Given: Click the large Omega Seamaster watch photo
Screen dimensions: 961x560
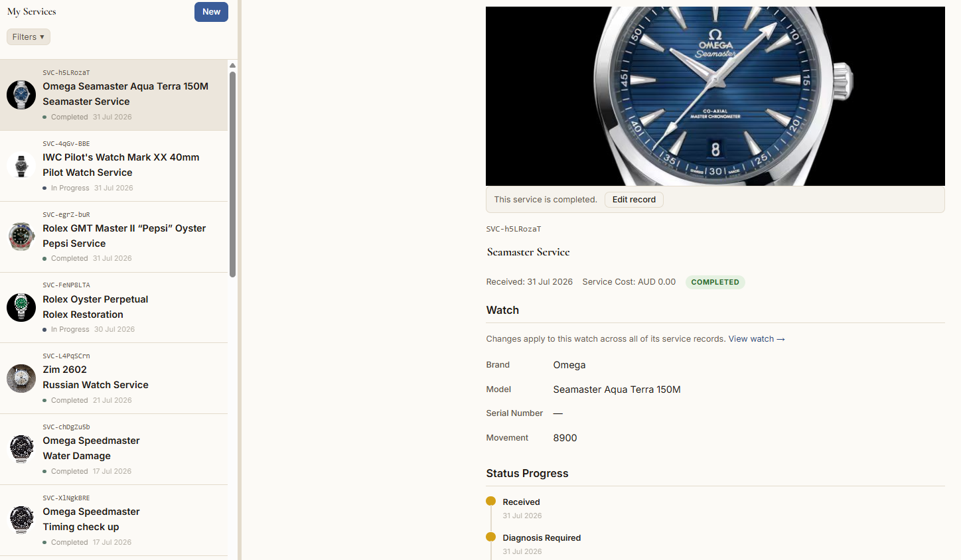Looking at the screenshot, I should click(x=715, y=96).
